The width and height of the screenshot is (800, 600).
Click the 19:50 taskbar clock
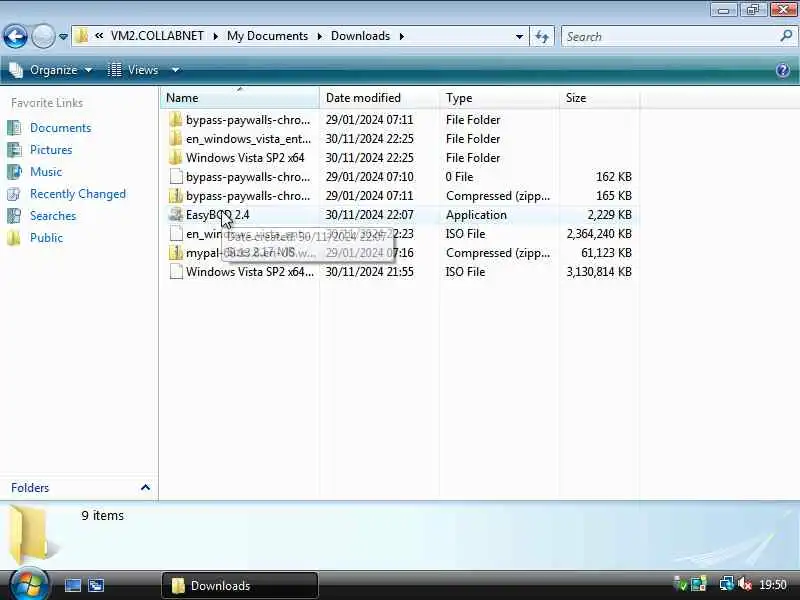point(772,584)
